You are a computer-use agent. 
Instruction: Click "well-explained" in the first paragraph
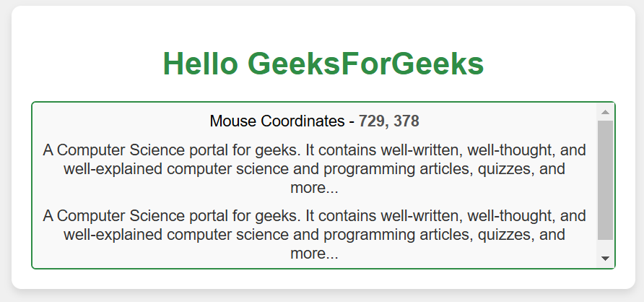click(108, 170)
